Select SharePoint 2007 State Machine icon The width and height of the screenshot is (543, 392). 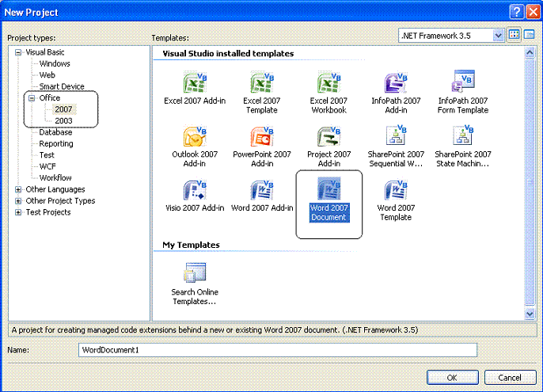point(463,135)
